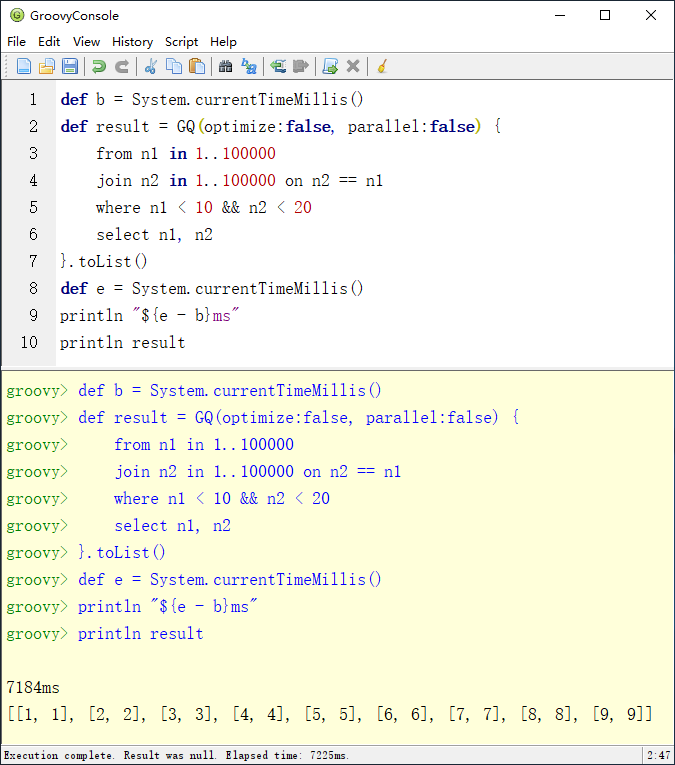Click the Save floppy disk icon
This screenshot has width=675, height=765.
pyautogui.click(x=70, y=66)
